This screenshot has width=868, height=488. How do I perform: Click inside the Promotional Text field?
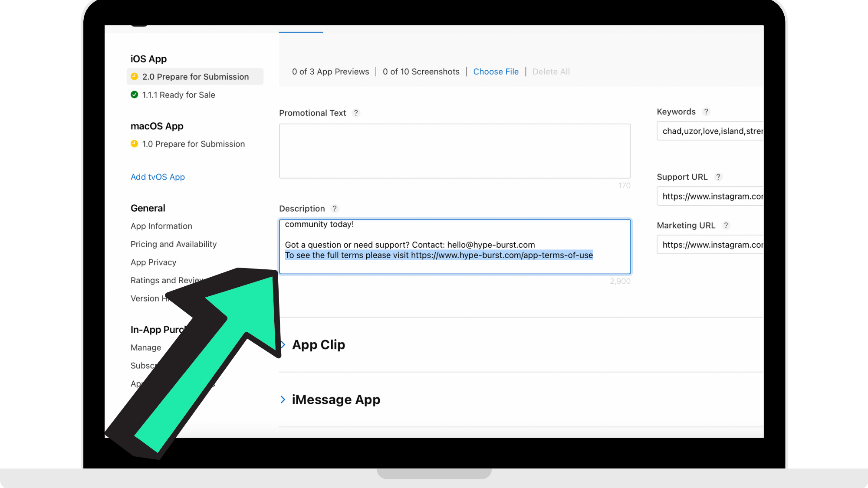(x=454, y=151)
